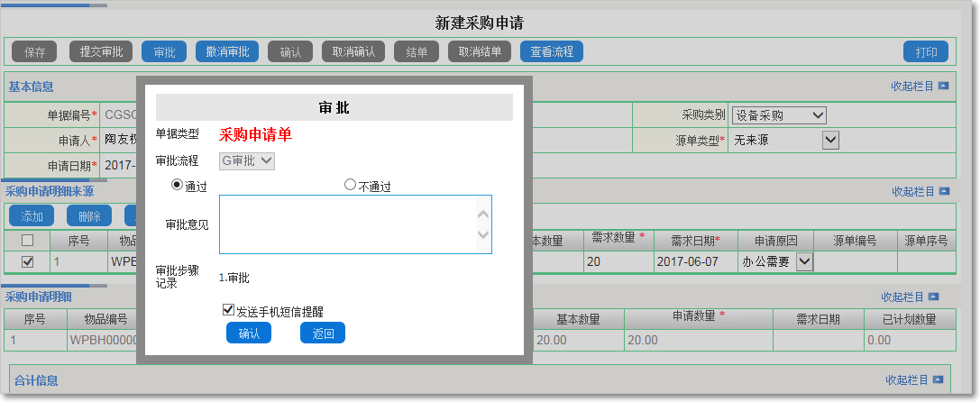Click the 申请数量 cell 20.00
Viewport: 980px width, 402px height.
698,340
